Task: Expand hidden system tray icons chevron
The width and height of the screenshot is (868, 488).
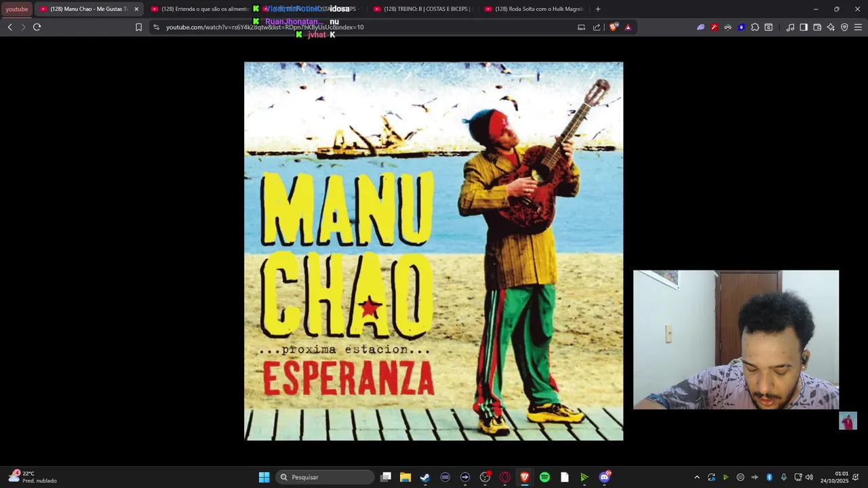Action: pyautogui.click(x=696, y=477)
